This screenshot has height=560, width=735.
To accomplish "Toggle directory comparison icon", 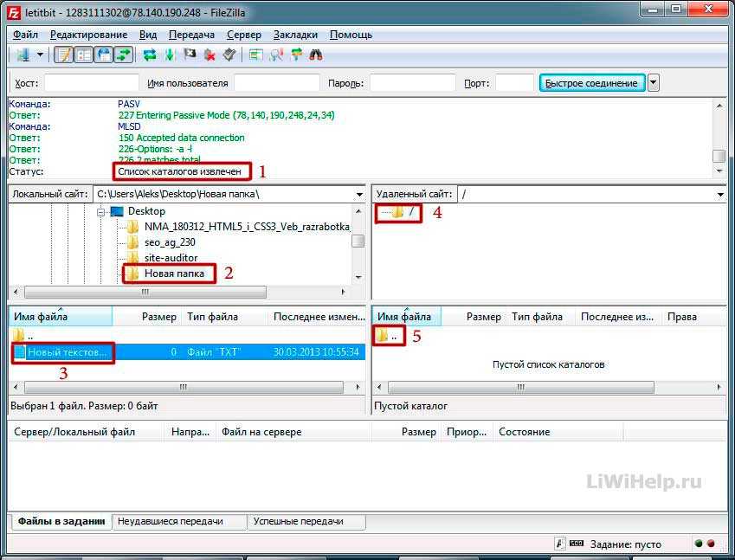I will [276, 55].
